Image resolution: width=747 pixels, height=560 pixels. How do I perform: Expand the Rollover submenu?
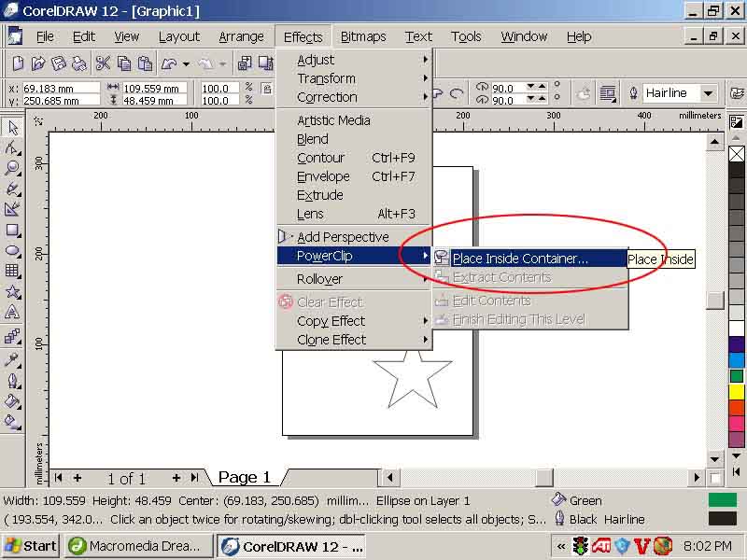[355, 279]
